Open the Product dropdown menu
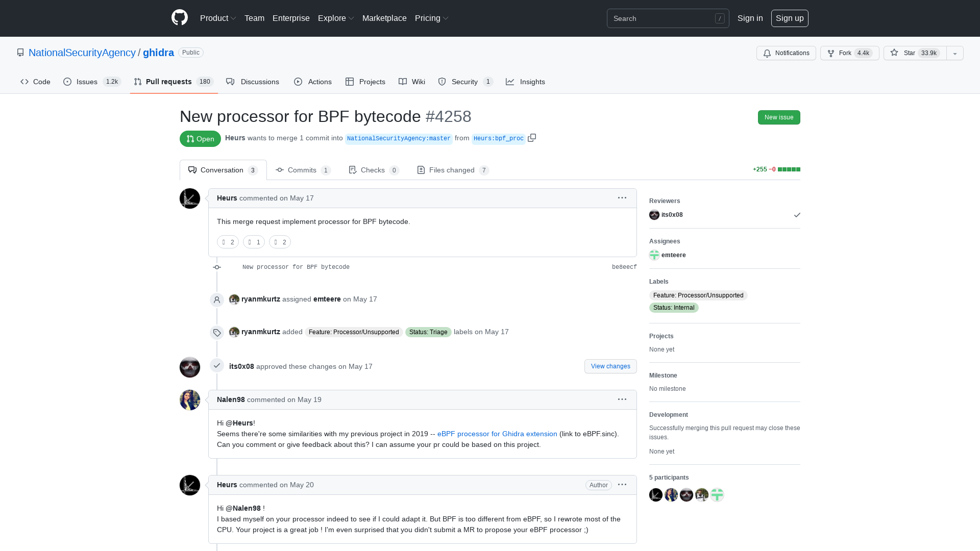Screen dimensions: 980x551 click(x=218, y=18)
